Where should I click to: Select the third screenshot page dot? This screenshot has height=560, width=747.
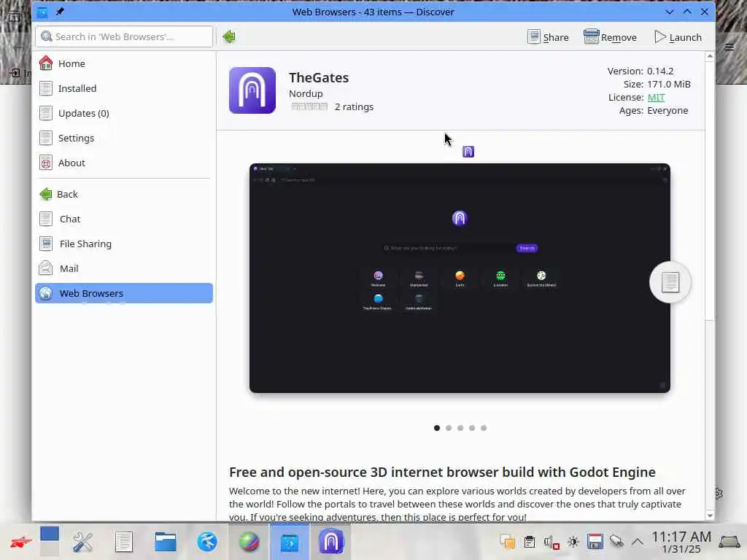tap(460, 427)
